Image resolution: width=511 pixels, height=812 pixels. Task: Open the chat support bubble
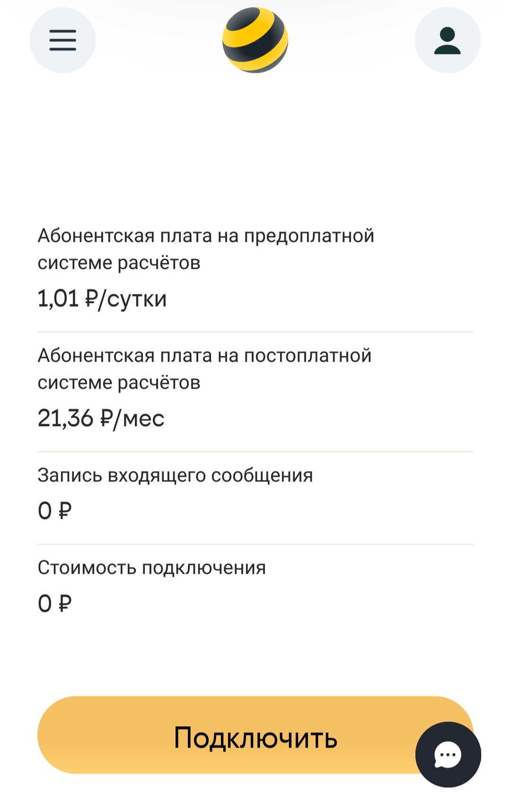click(x=448, y=755)
